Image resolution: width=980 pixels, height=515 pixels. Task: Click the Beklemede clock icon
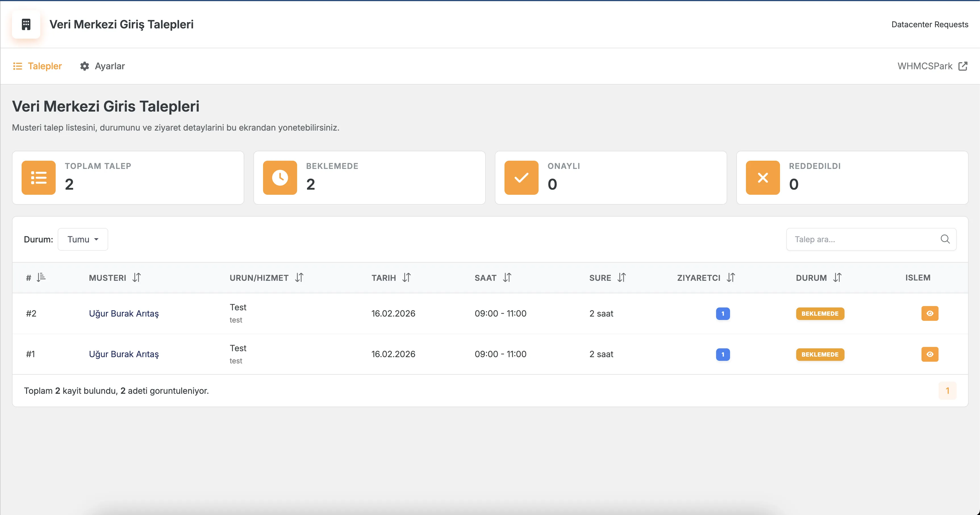tap(280, 178)
